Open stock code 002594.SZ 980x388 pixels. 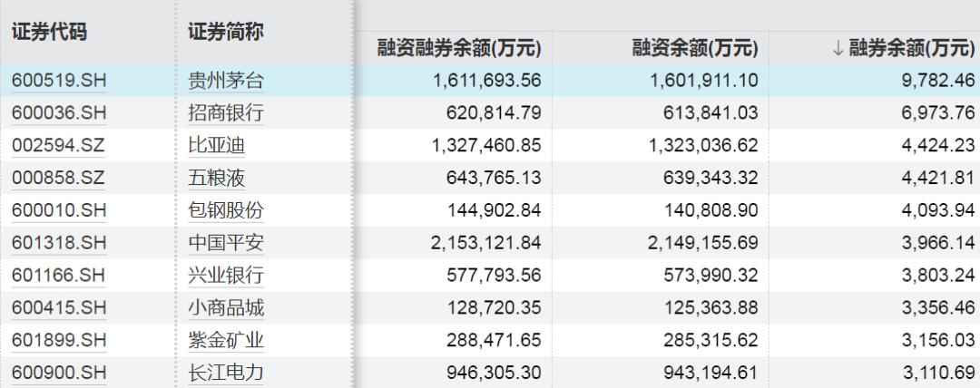pyautogui.click(x=58, y=146)
